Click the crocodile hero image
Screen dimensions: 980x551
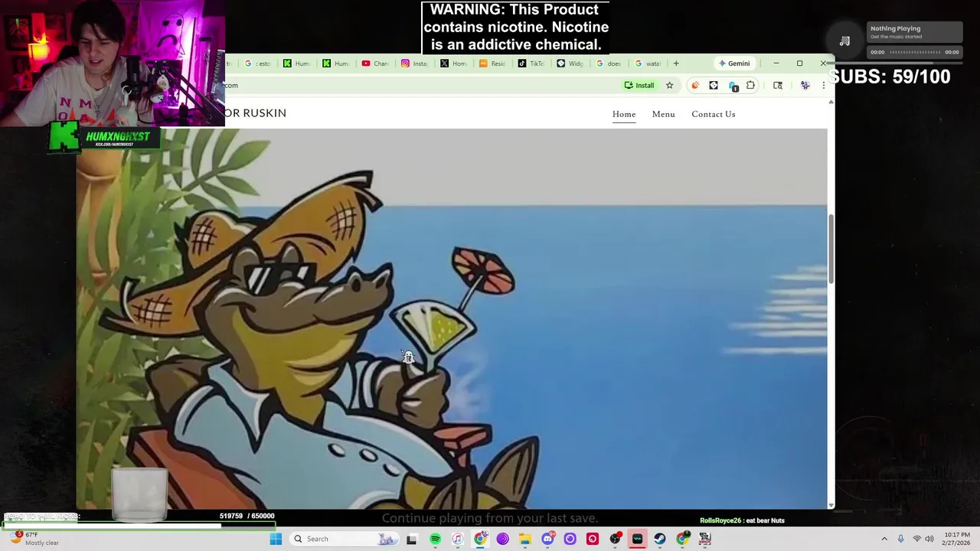452,318
